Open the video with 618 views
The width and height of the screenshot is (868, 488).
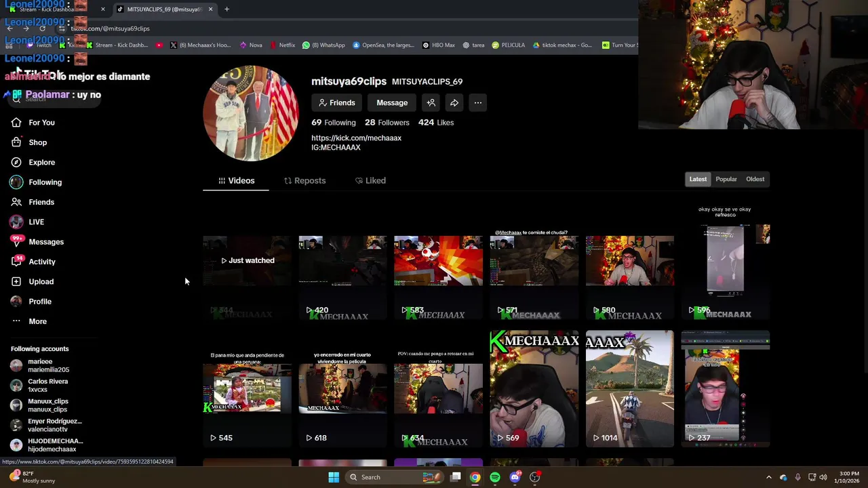pos(342,389)
